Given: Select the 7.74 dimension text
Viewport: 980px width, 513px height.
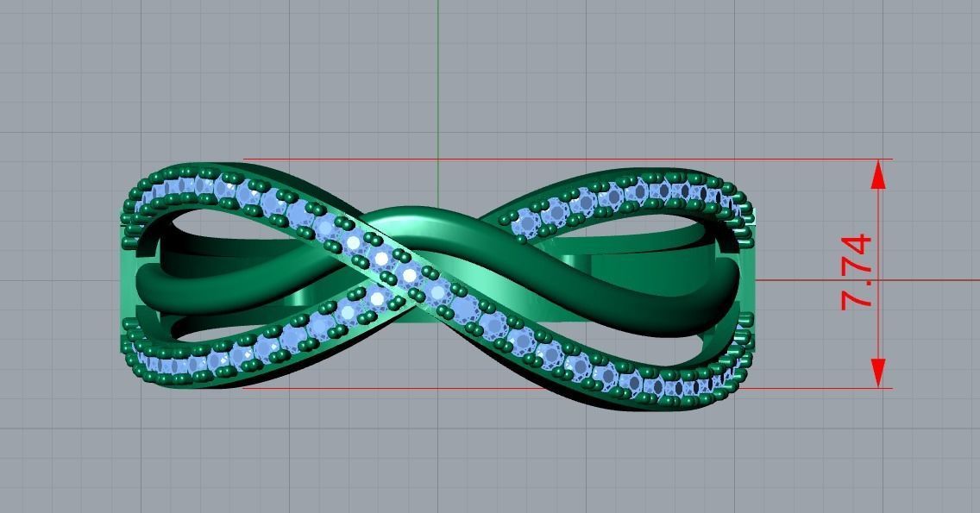Looking at the screenshot, I should pos(857,272).
